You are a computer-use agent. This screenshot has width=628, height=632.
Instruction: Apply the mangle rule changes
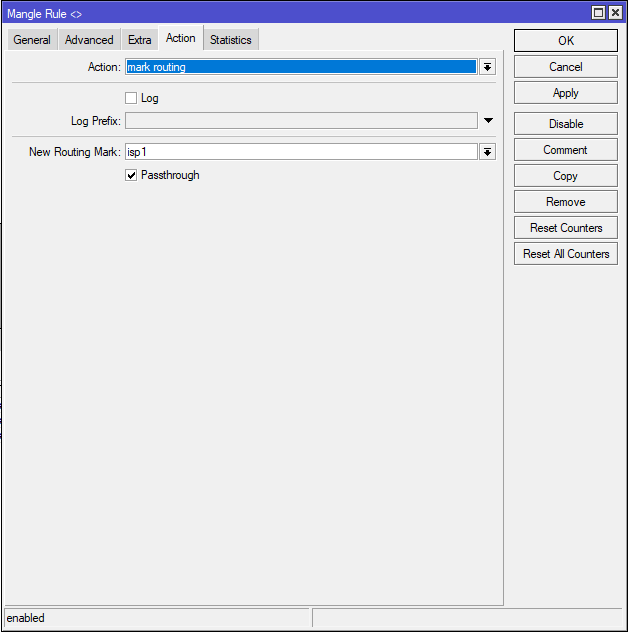point(566,93)
